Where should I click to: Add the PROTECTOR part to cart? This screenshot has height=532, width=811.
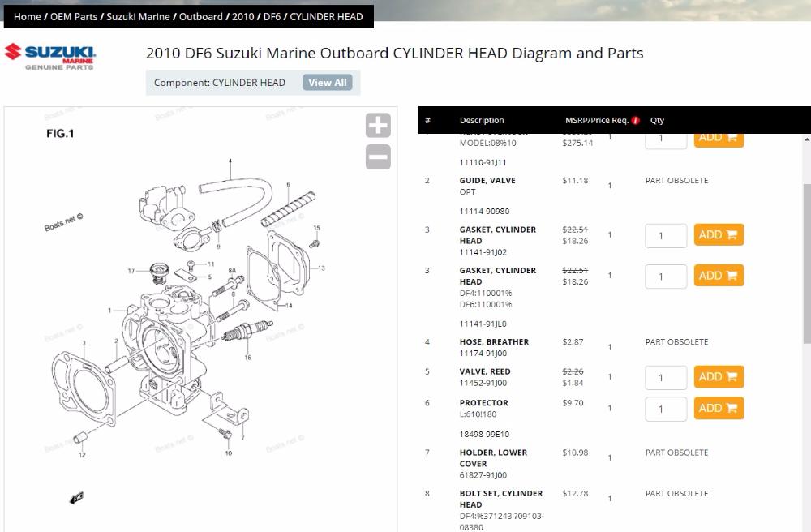tap(719, 408)
